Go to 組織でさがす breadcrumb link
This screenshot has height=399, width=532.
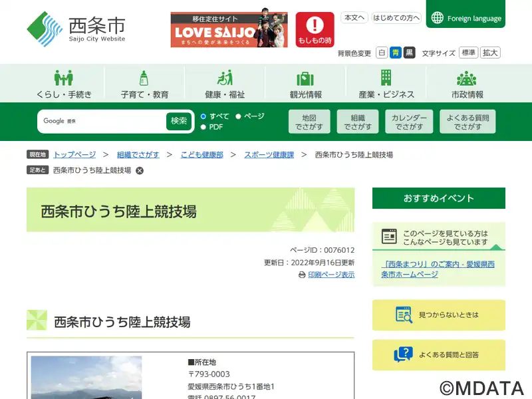point(138,155)
